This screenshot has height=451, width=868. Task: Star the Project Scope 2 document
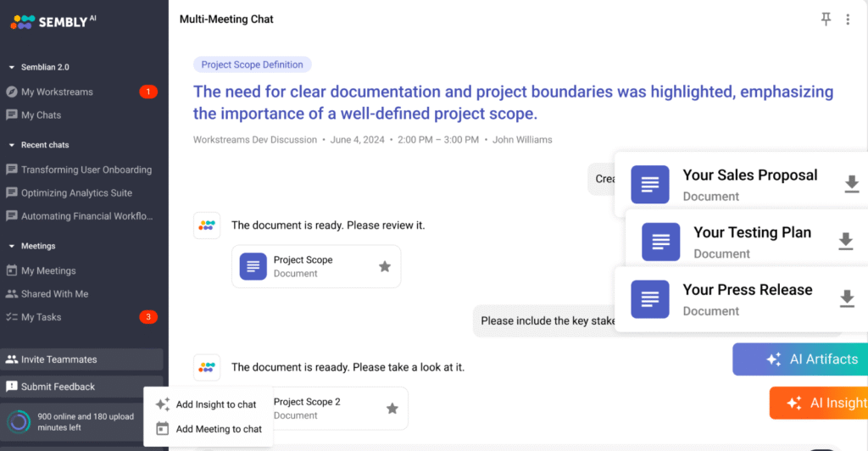[x=392, y=409]
